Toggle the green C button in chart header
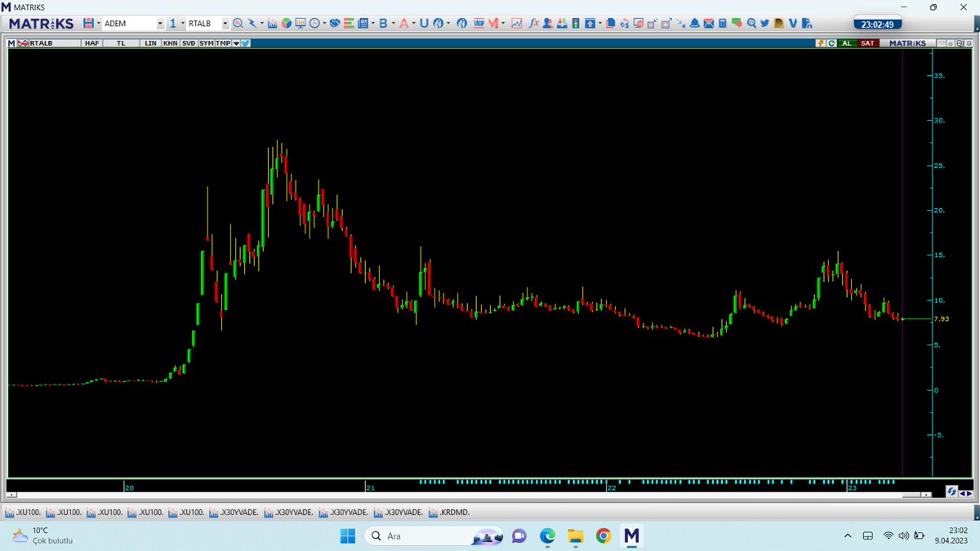The image size is (980, 551). [x=831, y=42]
